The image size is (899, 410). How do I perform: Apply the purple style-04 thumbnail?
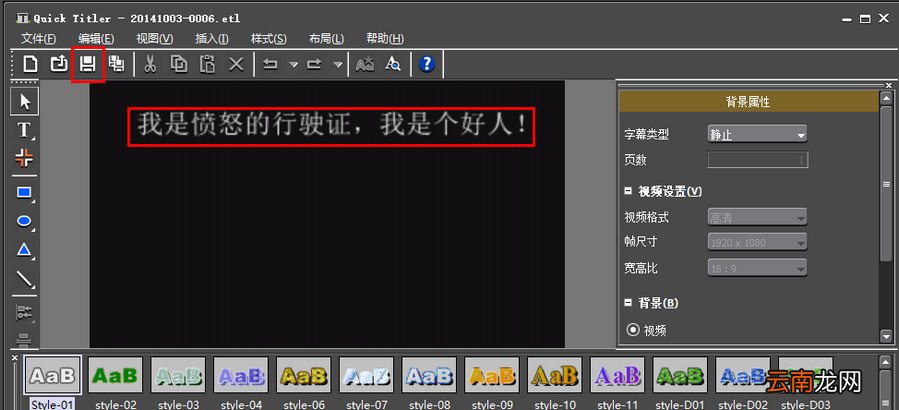coord(241,375)
